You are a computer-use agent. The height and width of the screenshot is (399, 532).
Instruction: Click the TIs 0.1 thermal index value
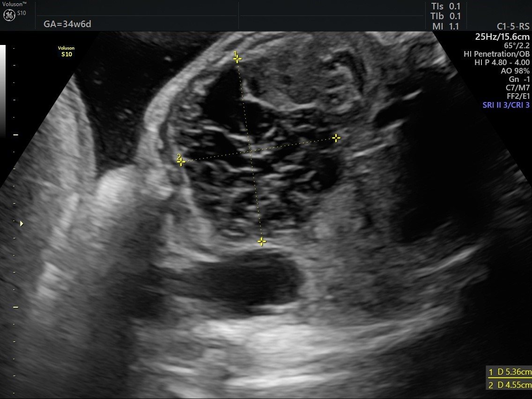(x=445, y=7)
